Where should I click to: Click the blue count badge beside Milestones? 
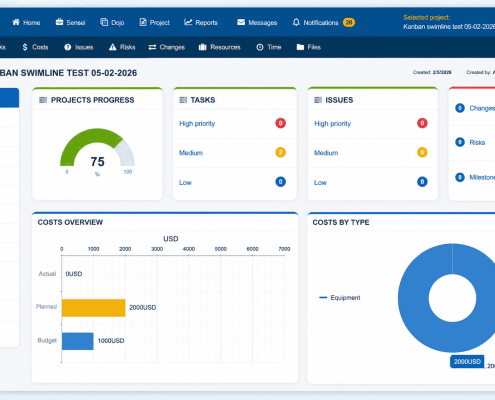point(460,177)
